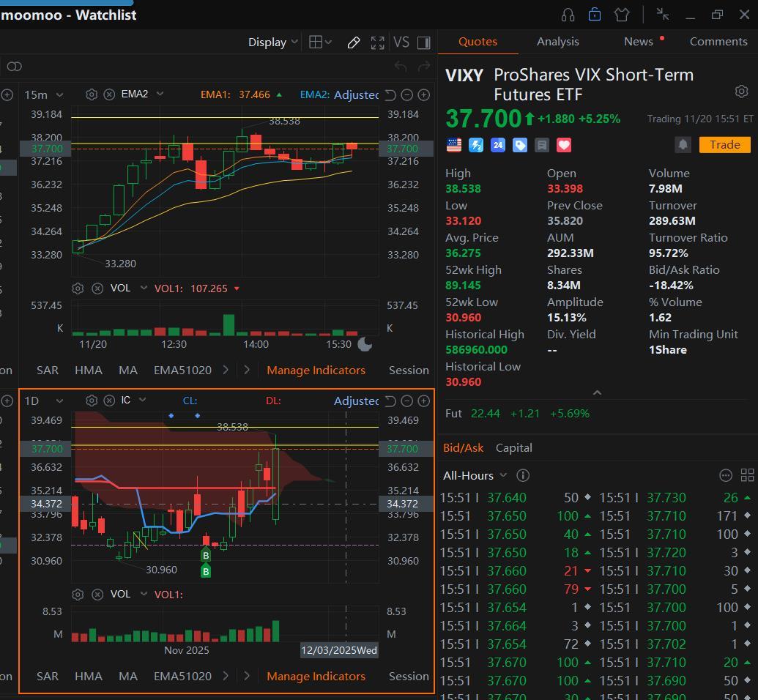758x700 pixels.
Task: Click the All-Hours info icon
Action: [523, 476]
